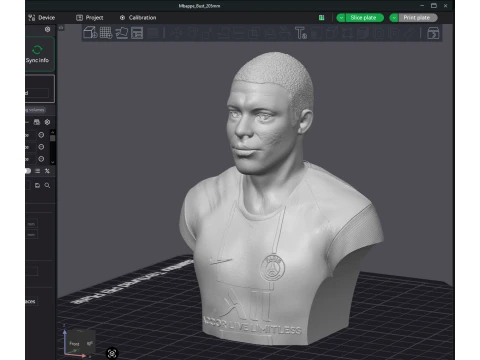Click the save preset icon

(37, 185)
